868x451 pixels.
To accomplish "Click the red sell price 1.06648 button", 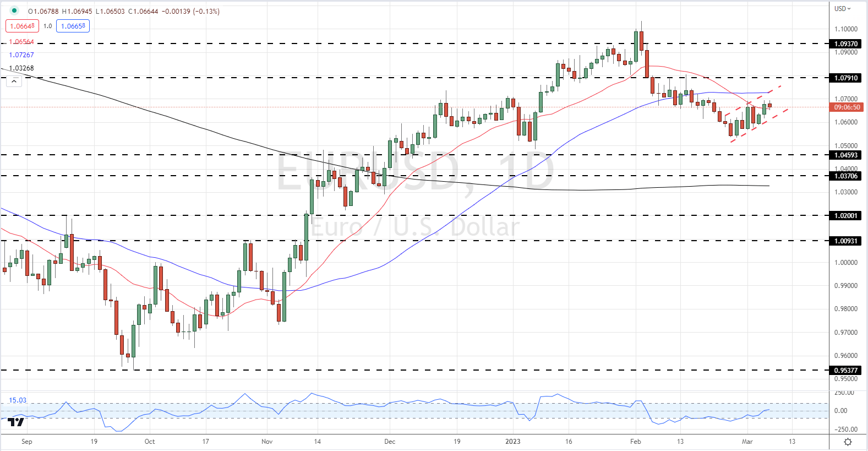I will click(22, 26).
